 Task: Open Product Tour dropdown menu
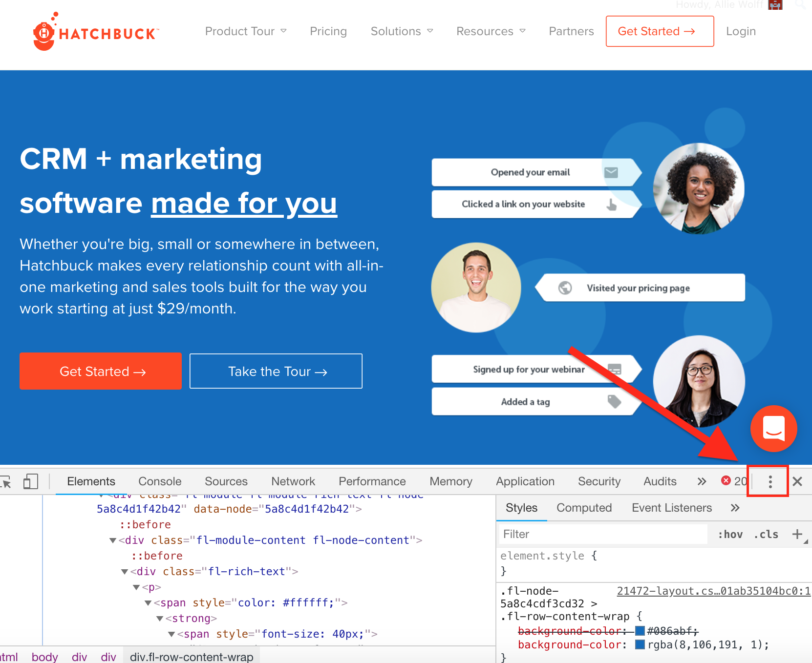point(246,31)
